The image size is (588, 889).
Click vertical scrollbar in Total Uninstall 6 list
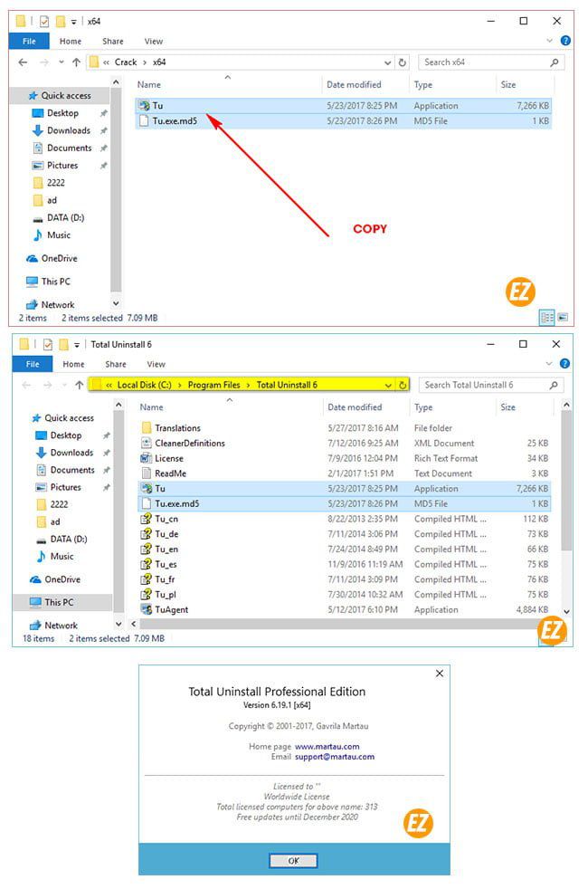[x=566, y=481]
